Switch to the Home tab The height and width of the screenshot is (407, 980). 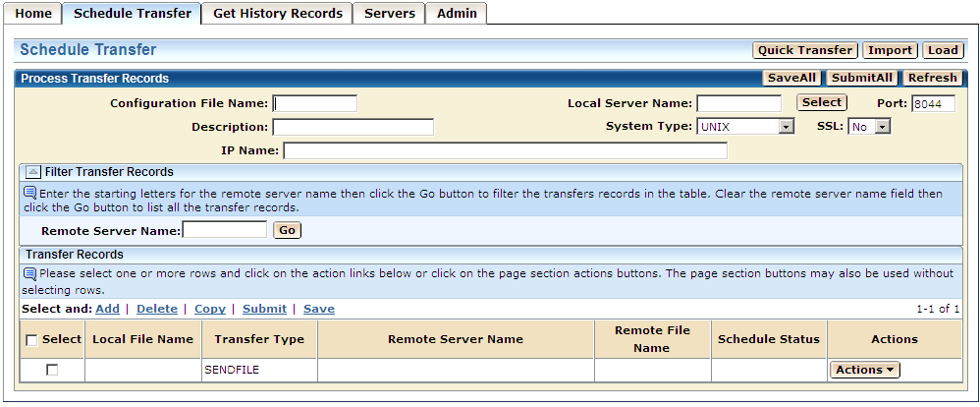click(x=33, y=14)
